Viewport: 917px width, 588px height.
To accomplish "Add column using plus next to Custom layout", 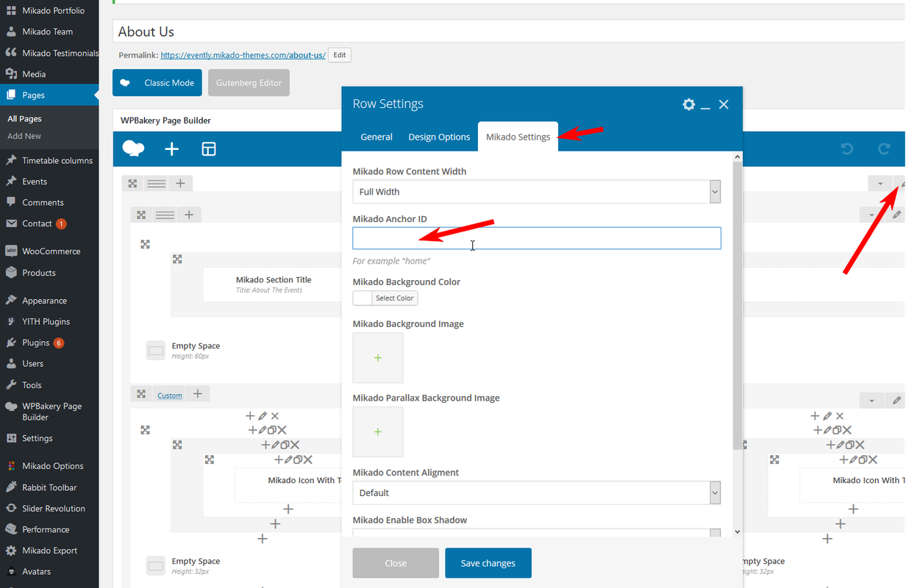I will (197, 394).
